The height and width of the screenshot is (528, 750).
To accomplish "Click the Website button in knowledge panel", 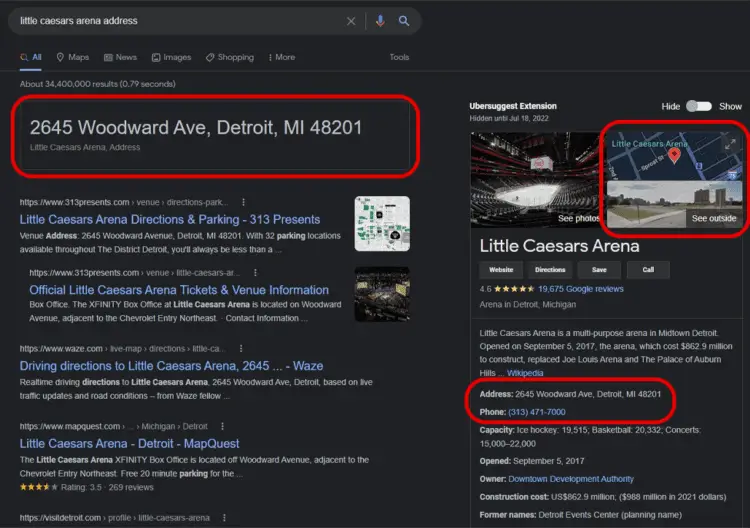I will [x=501, y=270].
